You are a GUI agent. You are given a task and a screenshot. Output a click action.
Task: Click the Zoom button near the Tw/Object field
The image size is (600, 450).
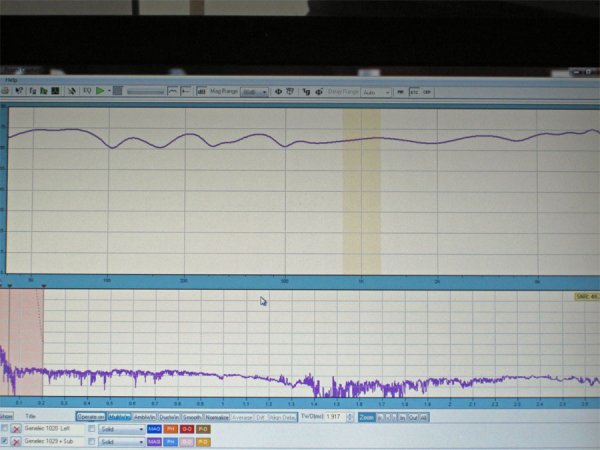(367, 416)
